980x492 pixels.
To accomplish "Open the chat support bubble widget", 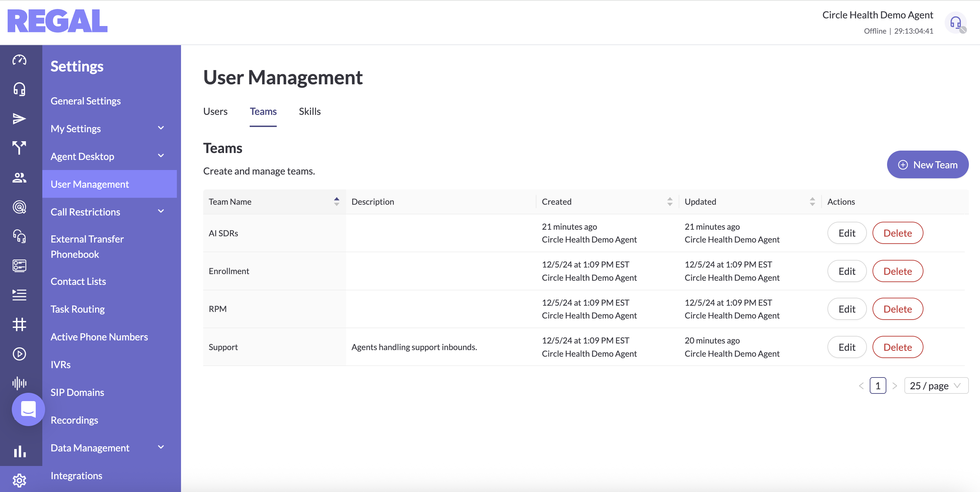I will pos(28,409).
